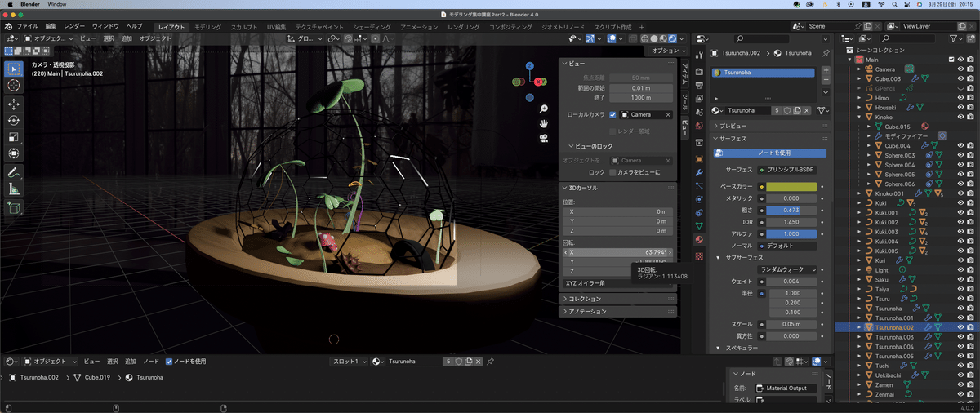Open the XYZ オイラー角 rotation mode dropdown
Viewport: 980px width, 413px height.
point(618,282)
